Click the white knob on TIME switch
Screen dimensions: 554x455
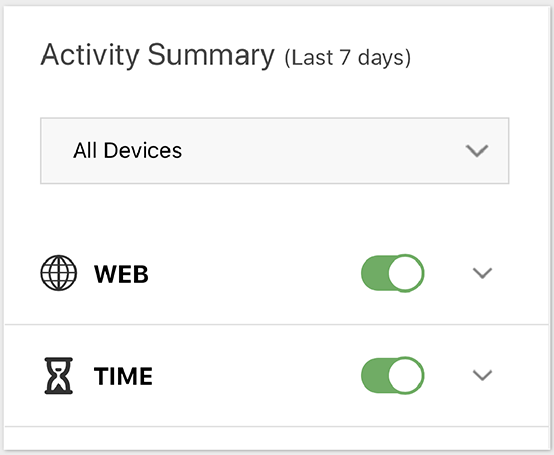click(x=406, y=376)
